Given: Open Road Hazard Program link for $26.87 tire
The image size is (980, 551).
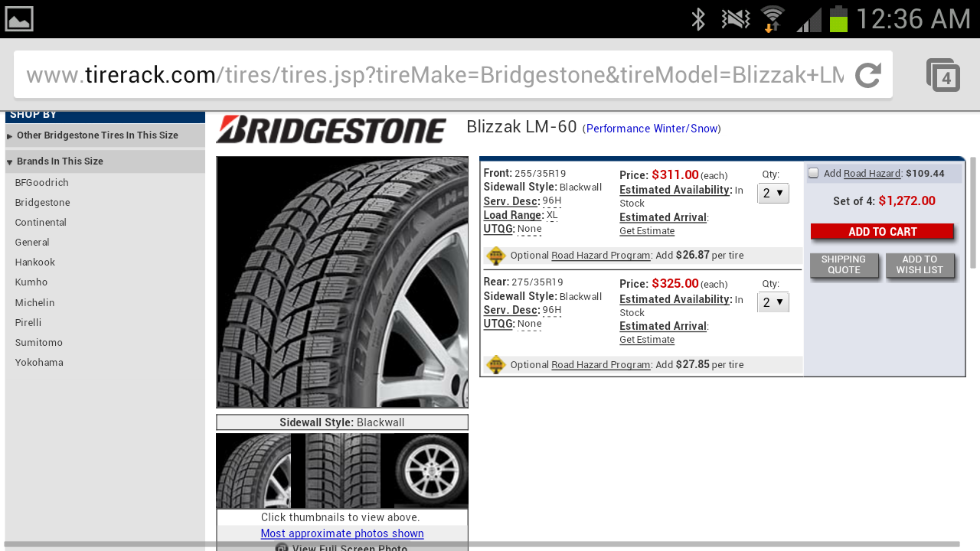Looking at the screenshot, I should [601, 256].
